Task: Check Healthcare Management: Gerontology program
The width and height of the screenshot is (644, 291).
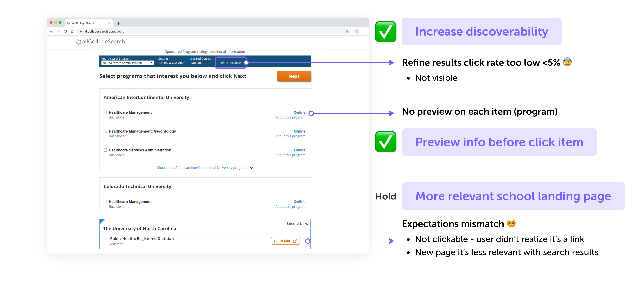Action: (105, 131)
